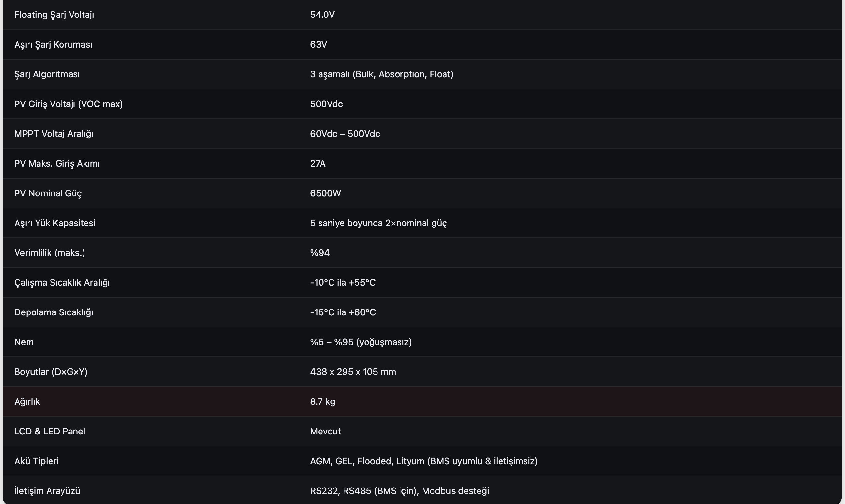845x504 pixels.
Task: Click the 3 aşamalı (Bulk, Absorption, Float) value
Action: 381,74
